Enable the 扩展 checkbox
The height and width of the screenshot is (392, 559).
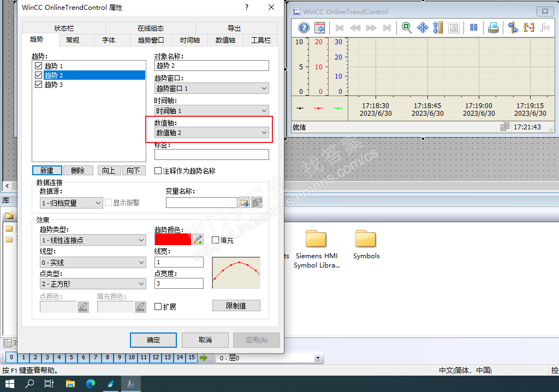pyautogui.click(x=158, y=306)
